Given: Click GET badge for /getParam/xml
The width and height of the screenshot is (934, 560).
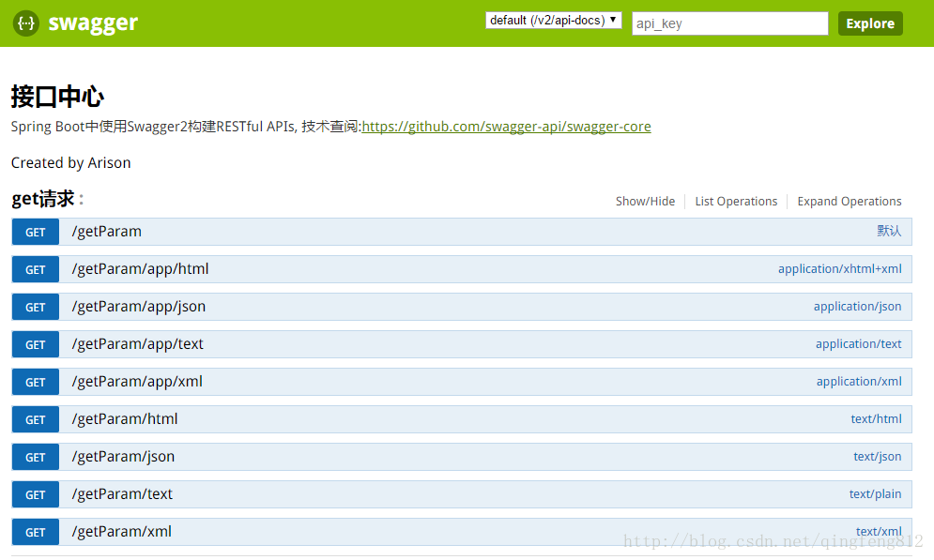Looking at the screenshot, I should (x=35, y=532).
